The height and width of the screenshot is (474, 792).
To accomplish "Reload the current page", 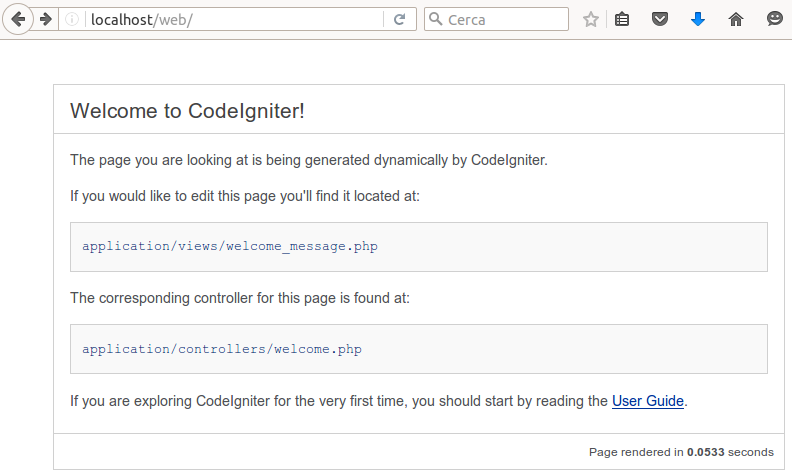I will click(399, 19).
